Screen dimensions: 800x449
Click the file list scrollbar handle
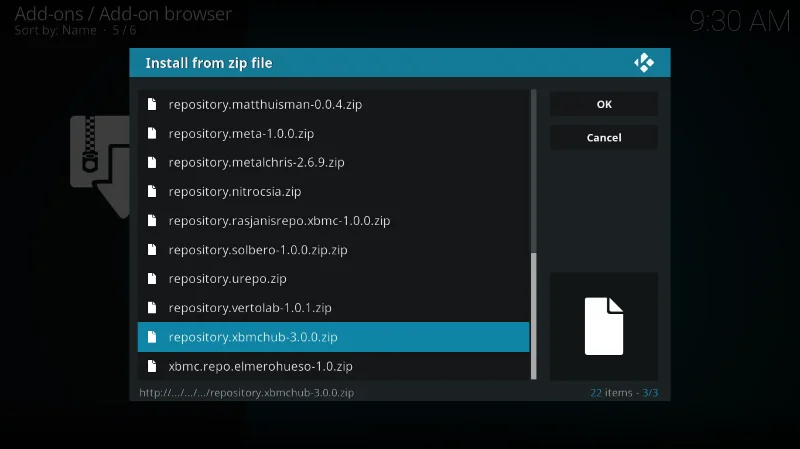pos(534,316)
